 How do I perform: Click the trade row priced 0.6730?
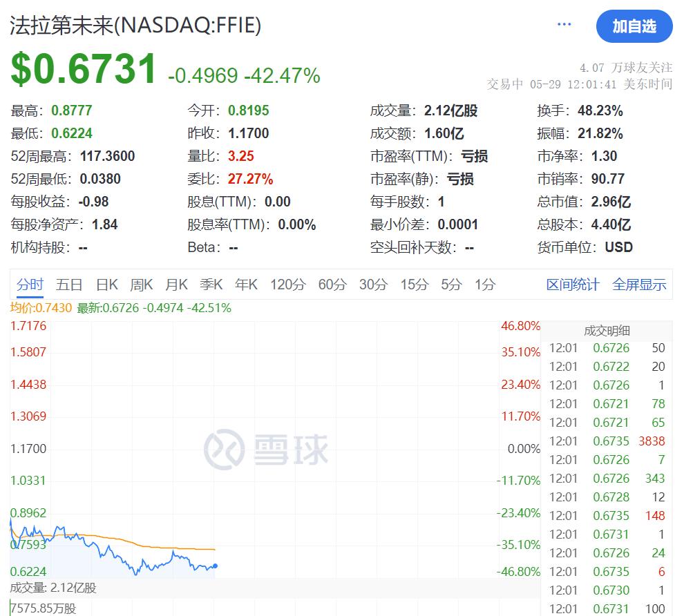pyautogui.click(x=607, y=590)
